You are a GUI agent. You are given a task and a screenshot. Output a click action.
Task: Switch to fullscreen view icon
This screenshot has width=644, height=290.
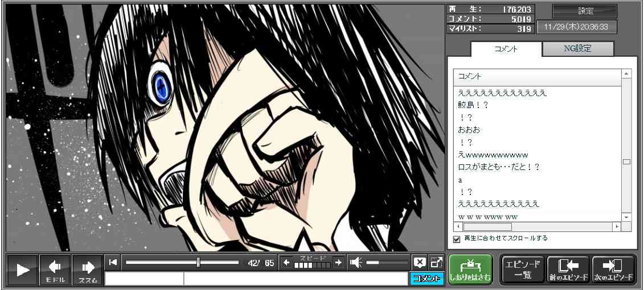437,262
